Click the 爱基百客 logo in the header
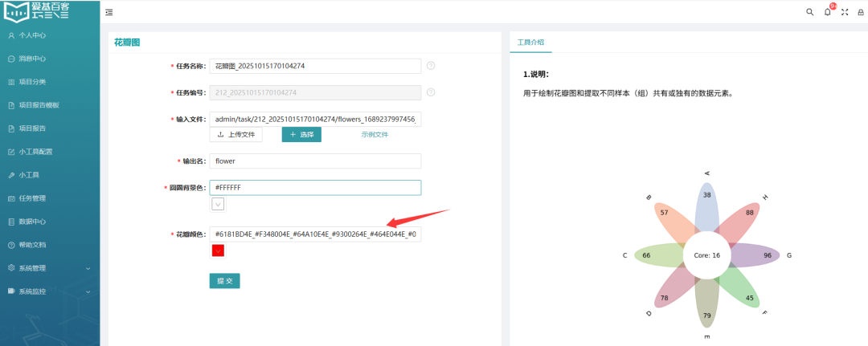This screenshot has width=868, height=346. [x=37, y=11]
